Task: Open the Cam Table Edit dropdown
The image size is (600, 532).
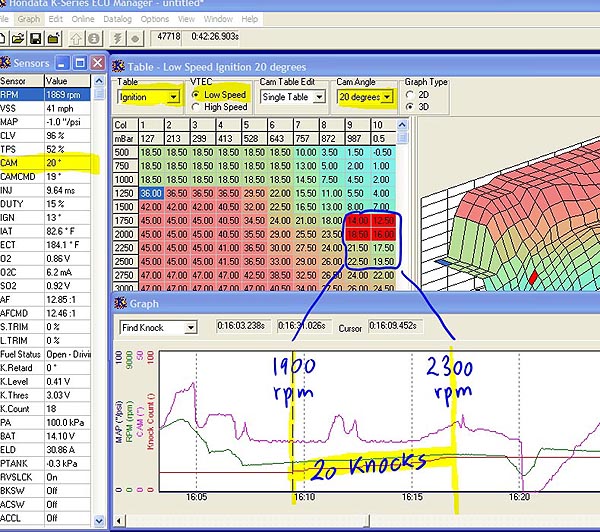Action: pyautogui.click(x=319, y=97)
